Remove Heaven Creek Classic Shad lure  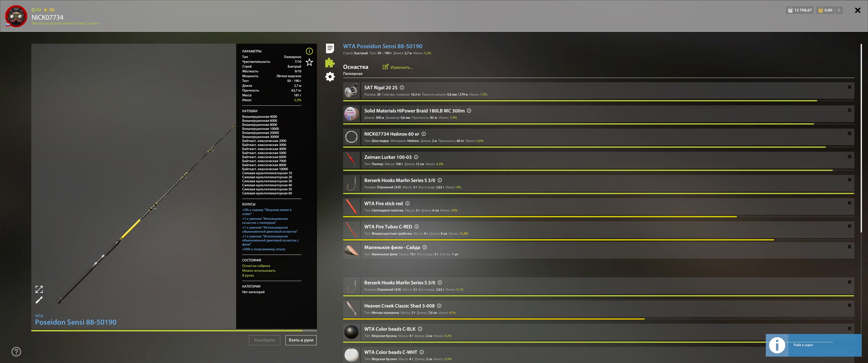point(849,305)
